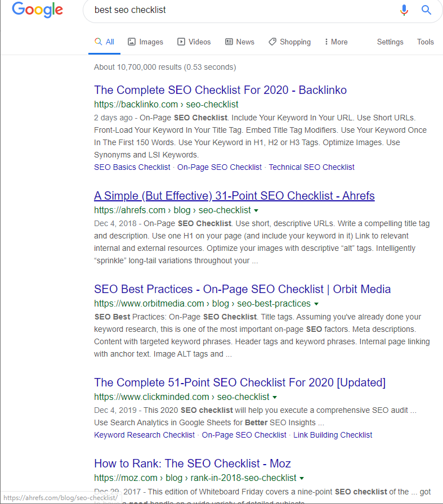
Task: Open the Backlinko 'On-Page SEO Checklist' sitelink
Action: pyautogui.click(x=220, y=168)
